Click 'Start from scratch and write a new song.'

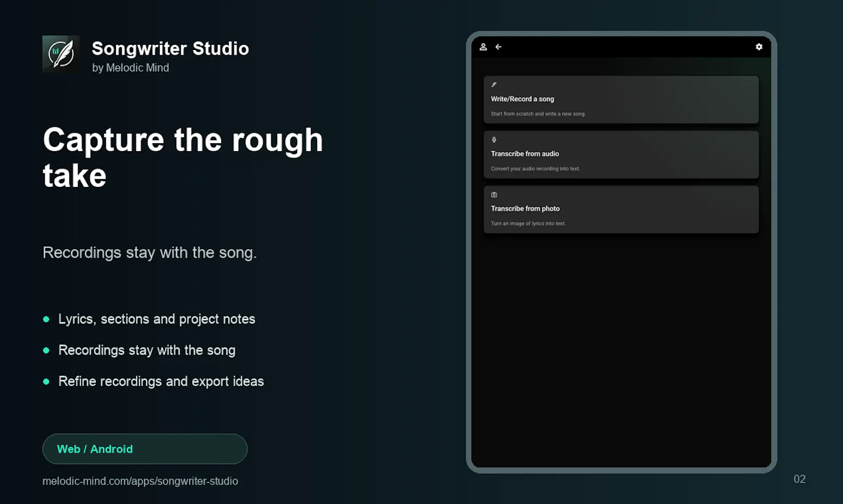pyautogui.click(x=538, y=114)
